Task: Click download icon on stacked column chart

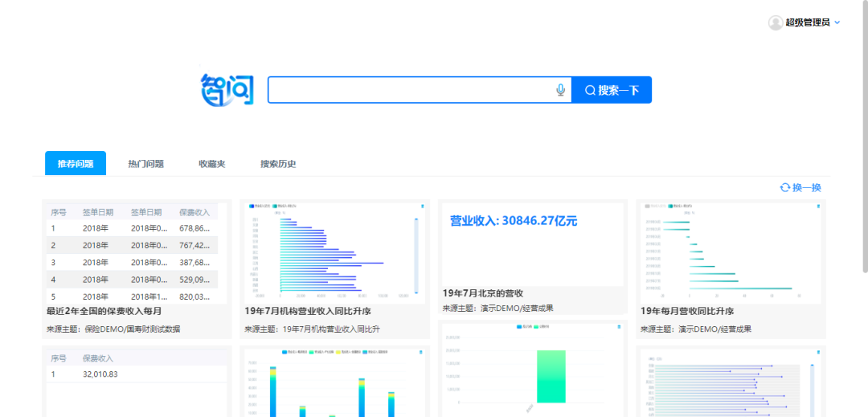Action: click(421, 352)
